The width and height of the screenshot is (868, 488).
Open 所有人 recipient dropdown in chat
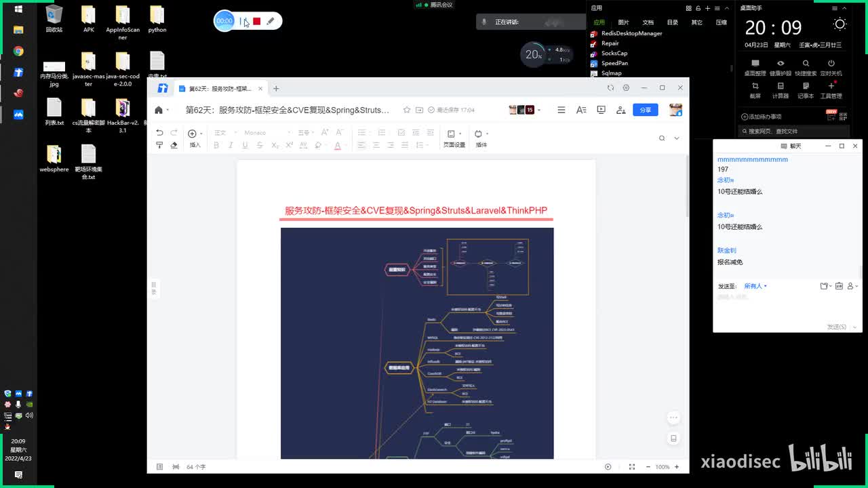tap(755, 286)
